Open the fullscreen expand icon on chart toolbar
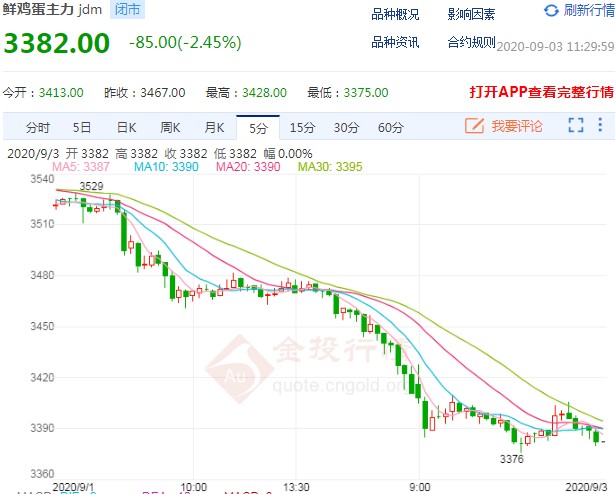The image size is (616, 494). 576,125
